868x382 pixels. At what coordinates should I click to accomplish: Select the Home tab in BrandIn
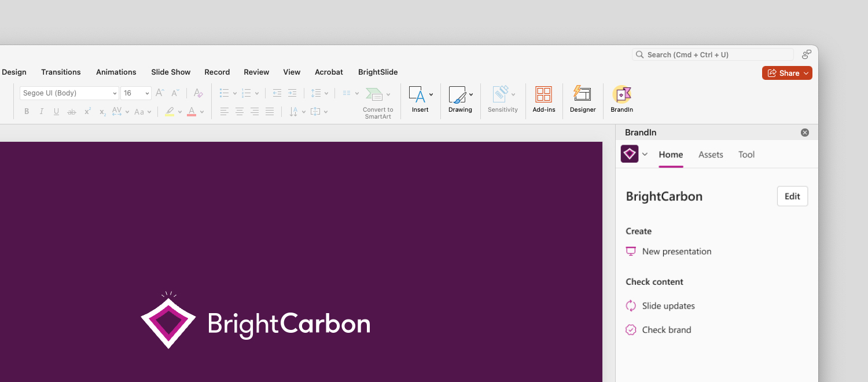pos(671,155)
